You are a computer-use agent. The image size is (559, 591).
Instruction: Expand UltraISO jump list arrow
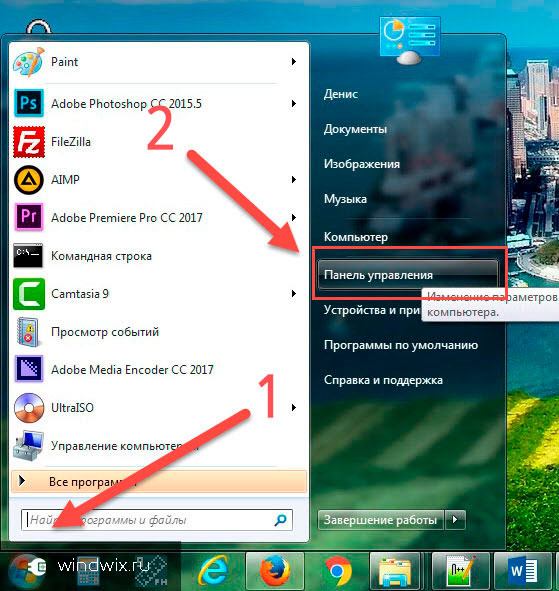coord(294,407)
